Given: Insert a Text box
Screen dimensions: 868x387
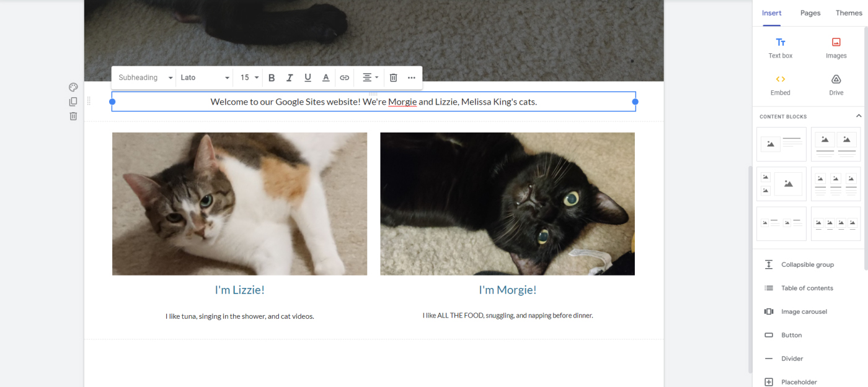Looking at the screenshot, I should coord(781,48).
